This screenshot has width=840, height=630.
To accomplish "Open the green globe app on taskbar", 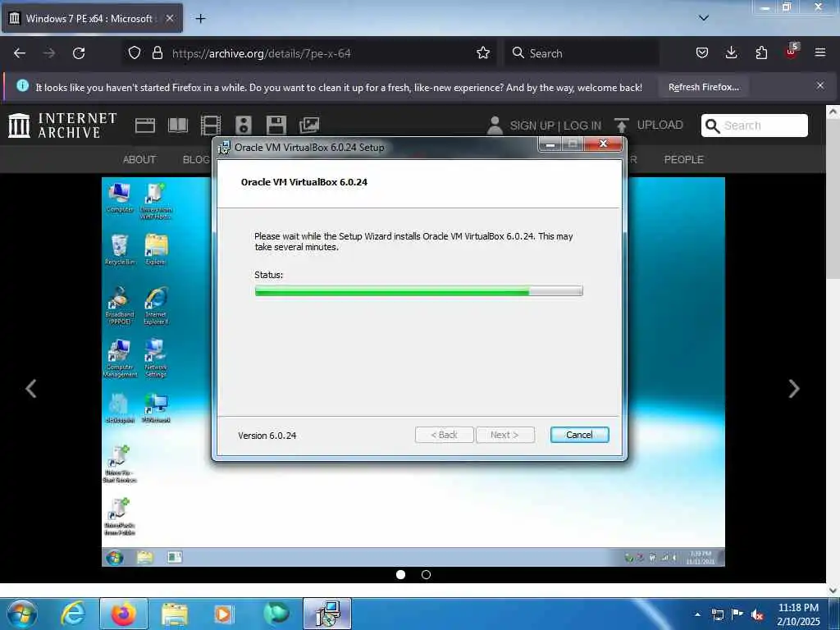I will pos(276,614).
